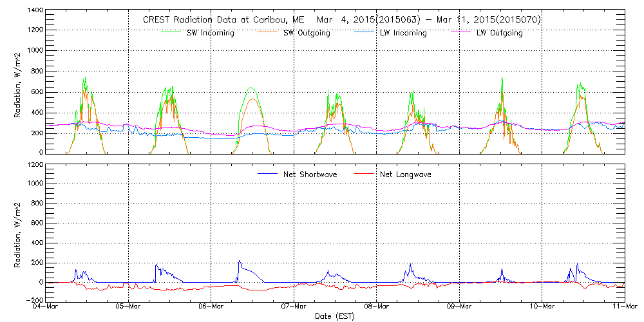Select the 08-Mar date axis label
644x322 pixels.
(x=377, y=307)
